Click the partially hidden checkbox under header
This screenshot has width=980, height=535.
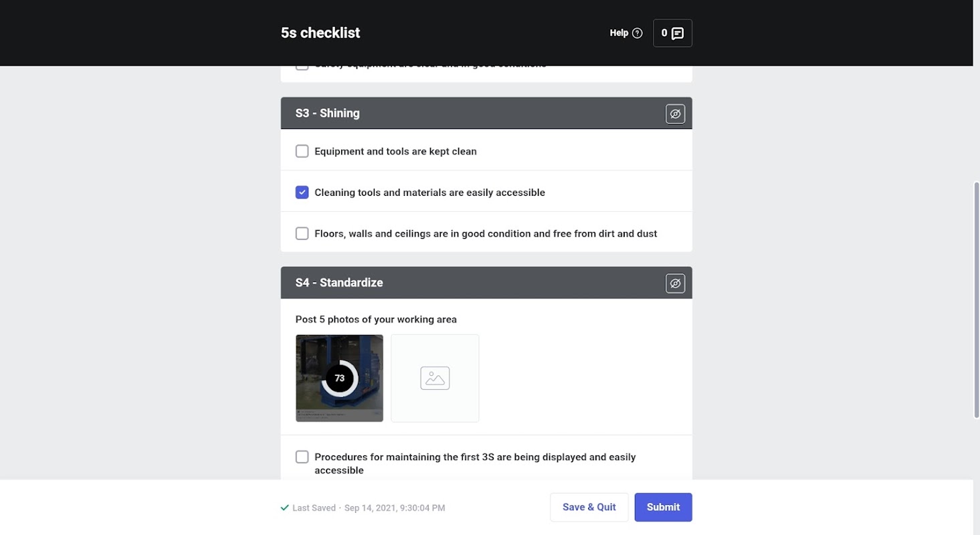tap(302, 67)
